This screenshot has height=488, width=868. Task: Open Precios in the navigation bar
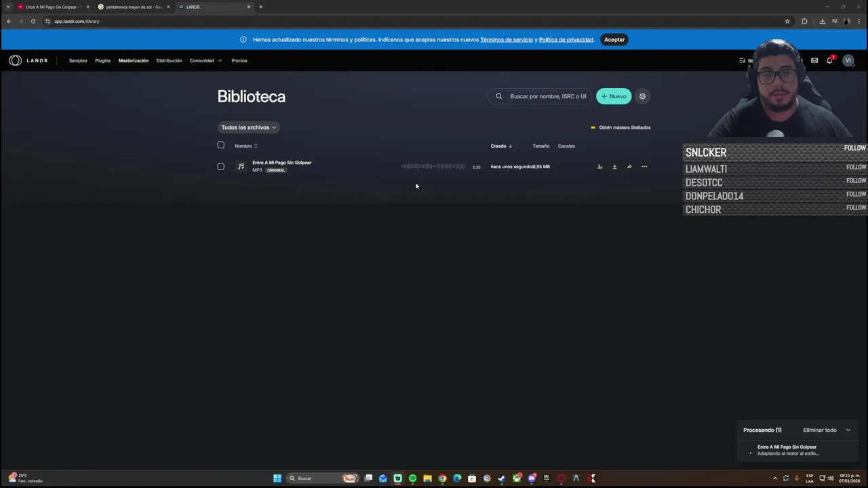point(239,60)
